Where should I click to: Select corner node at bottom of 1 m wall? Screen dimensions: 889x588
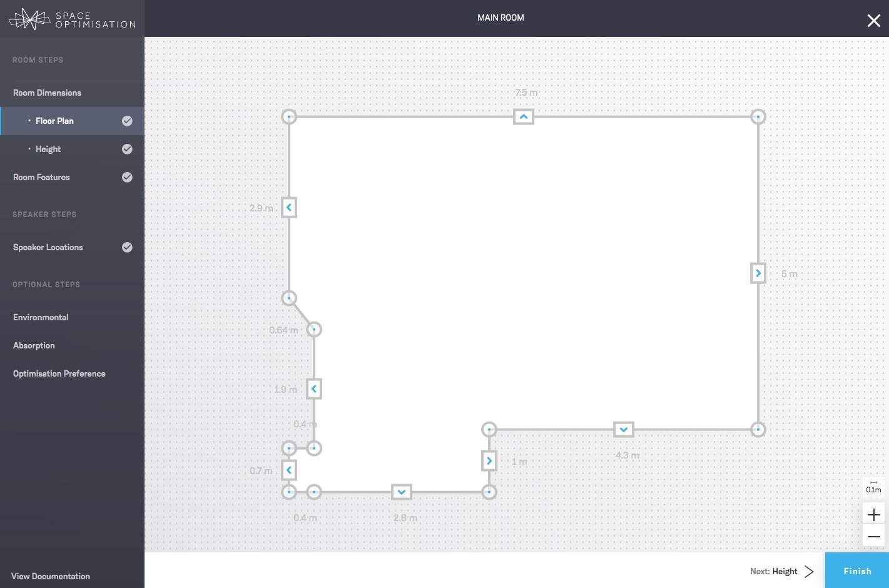click(x=489, y=492)
